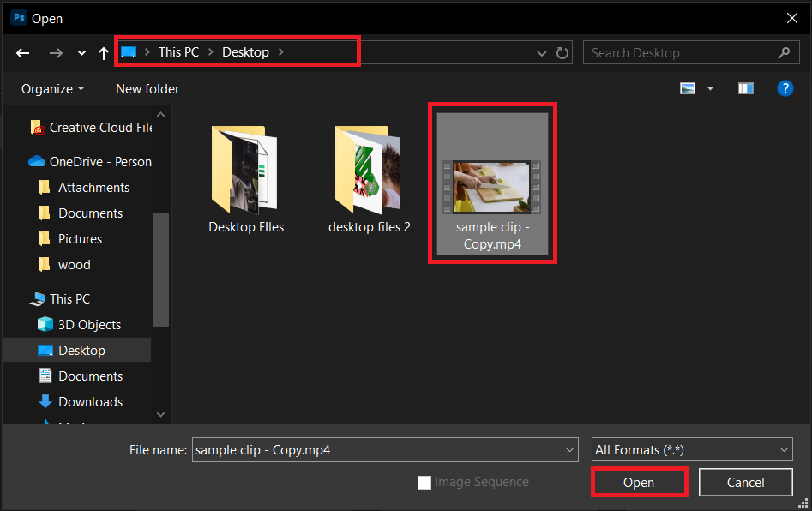The height and width of the screenshot is (511, 812).
Task: Click the change view icon
Action: click(x=686, y=88)
